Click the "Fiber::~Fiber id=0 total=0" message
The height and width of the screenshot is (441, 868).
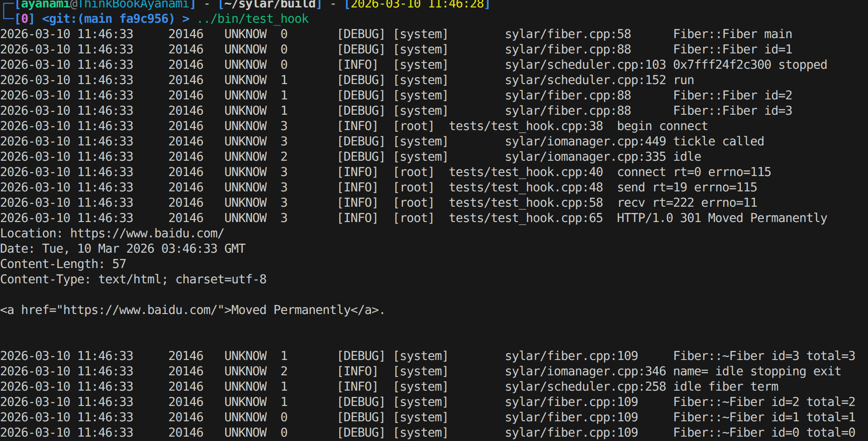tap(764, 433)
